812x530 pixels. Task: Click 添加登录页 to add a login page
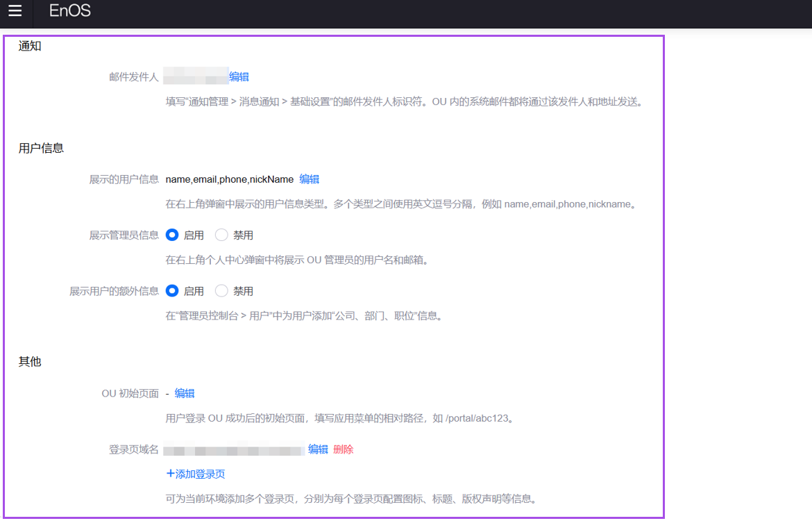199,473
